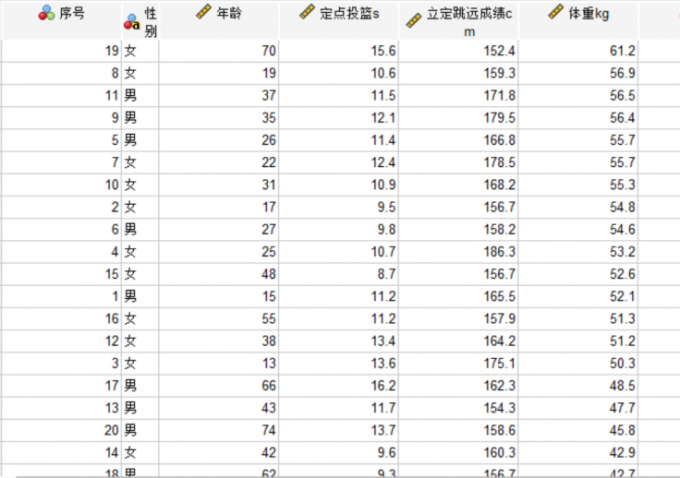680x478 pixels.
Task: Select jump score cell 178.5
Action: tap(458, 163)
